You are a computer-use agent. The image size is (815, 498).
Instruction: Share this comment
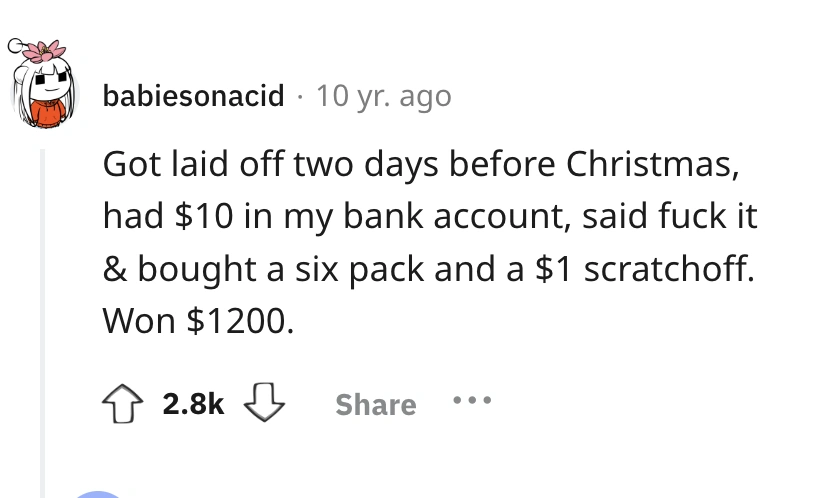pyautogui.click(x=375, y=404)
